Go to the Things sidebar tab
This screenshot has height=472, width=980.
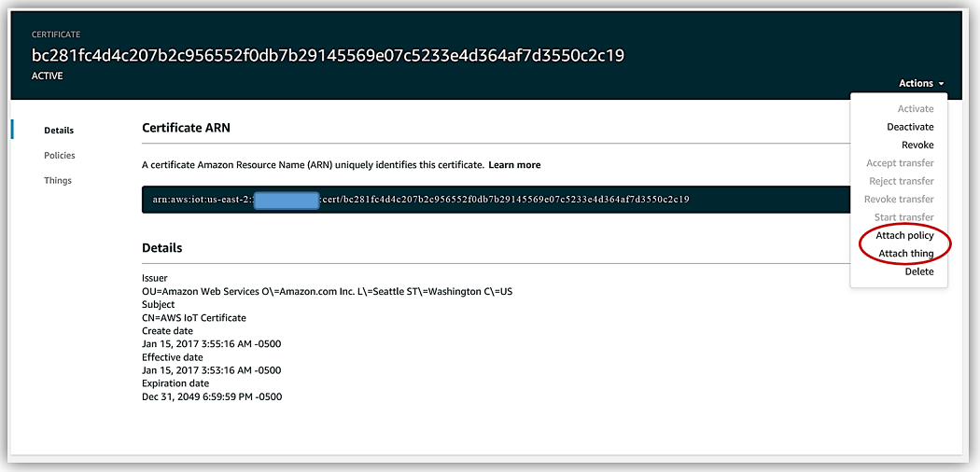[x=58, y=181]
